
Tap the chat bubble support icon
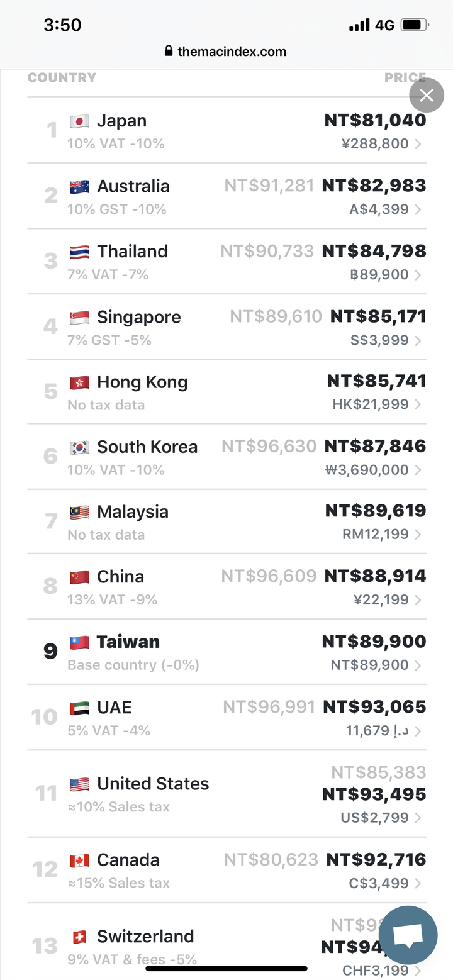[408, 936]
